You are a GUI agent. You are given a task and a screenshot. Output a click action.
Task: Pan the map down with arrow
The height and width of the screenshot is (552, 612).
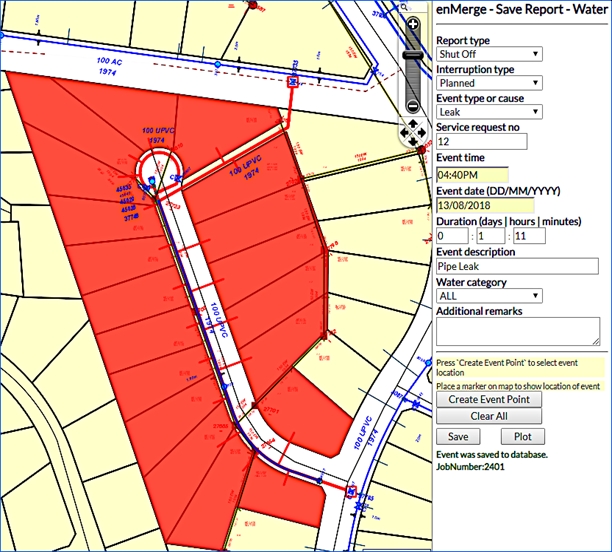[414, 142]
